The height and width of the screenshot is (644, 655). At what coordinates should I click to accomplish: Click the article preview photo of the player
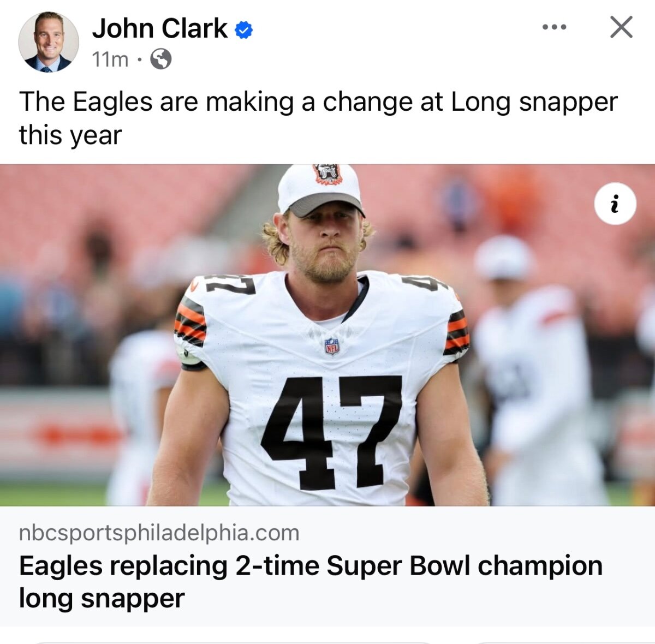(327, 335)
